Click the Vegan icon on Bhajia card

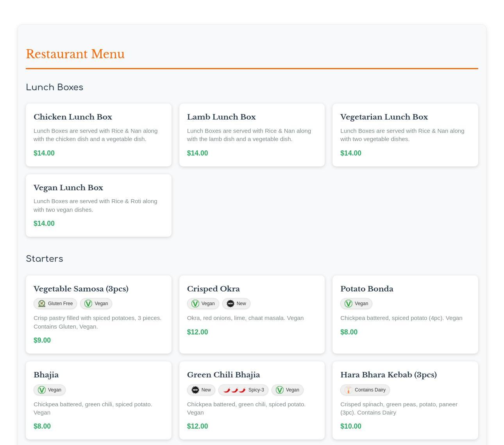pos(42,390)
